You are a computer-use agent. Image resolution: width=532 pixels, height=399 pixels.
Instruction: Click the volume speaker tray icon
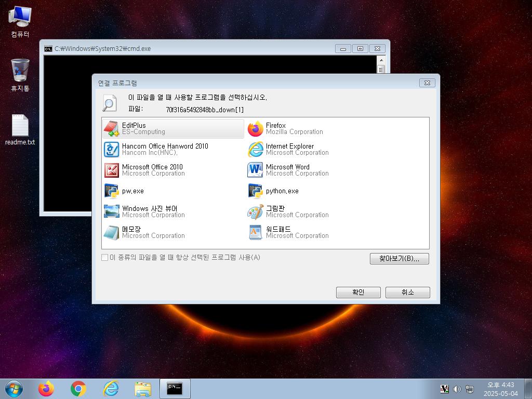coord(457,389)
